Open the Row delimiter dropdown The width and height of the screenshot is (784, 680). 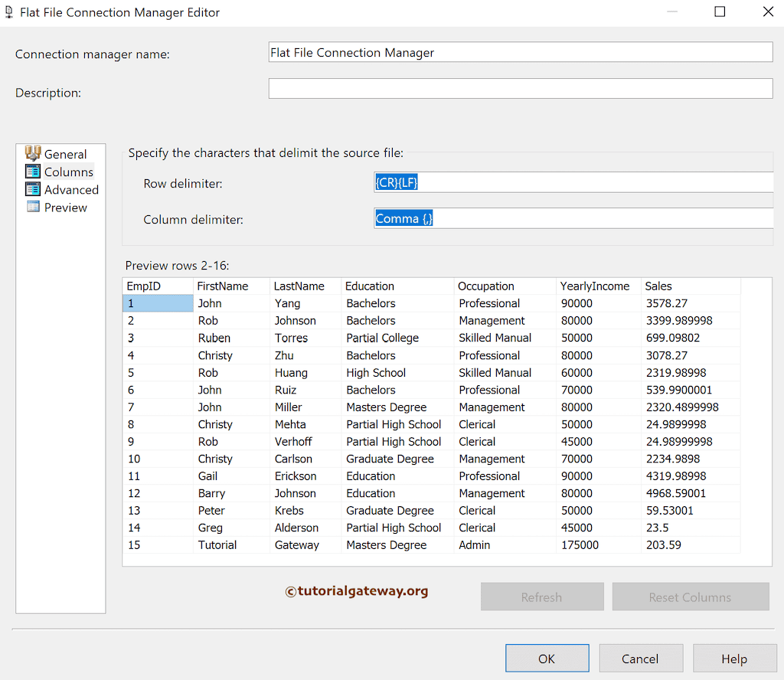pos(766,182)
